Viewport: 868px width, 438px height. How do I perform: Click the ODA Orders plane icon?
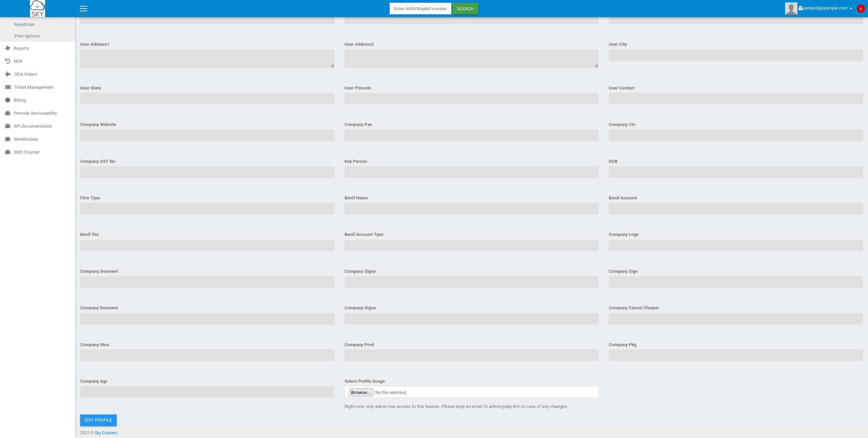coord(8,74)
